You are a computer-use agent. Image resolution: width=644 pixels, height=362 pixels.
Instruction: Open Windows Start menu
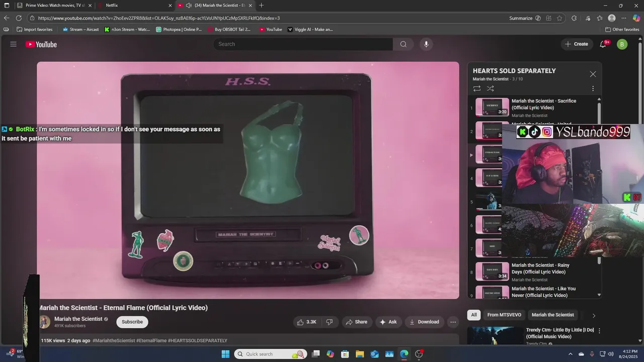click(225, 354)
